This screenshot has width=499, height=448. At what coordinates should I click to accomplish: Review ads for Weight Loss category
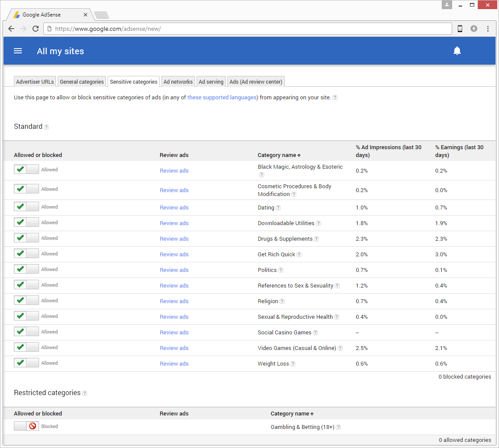pos(174,363)
